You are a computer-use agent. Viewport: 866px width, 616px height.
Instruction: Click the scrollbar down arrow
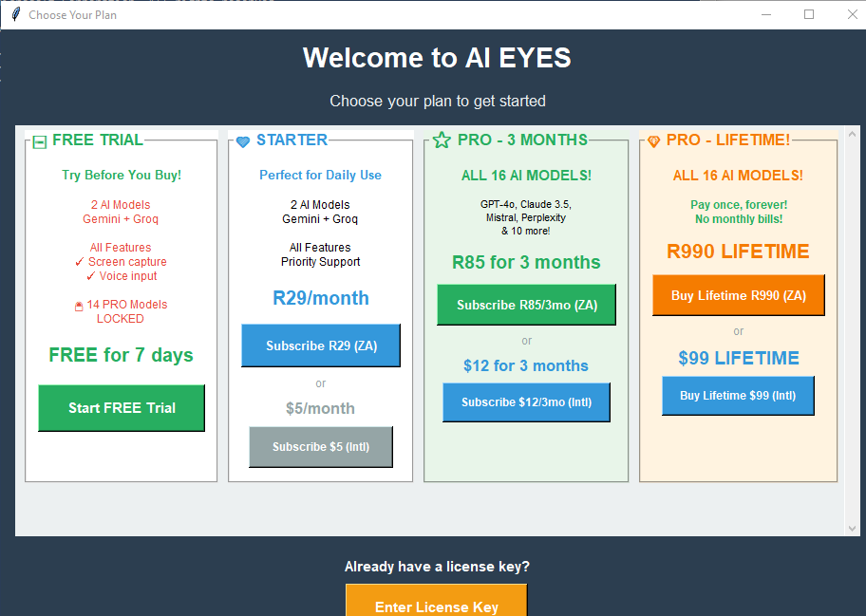(851, 527)
